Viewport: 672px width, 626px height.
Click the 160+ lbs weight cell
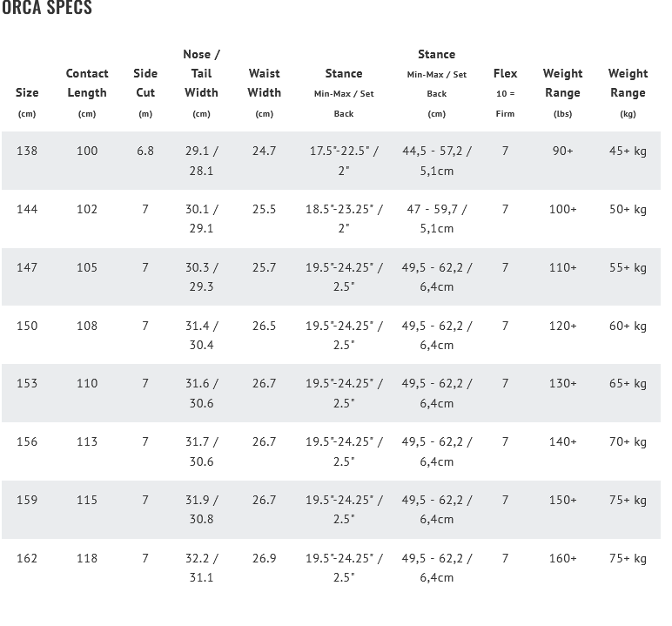click(562, 558)
